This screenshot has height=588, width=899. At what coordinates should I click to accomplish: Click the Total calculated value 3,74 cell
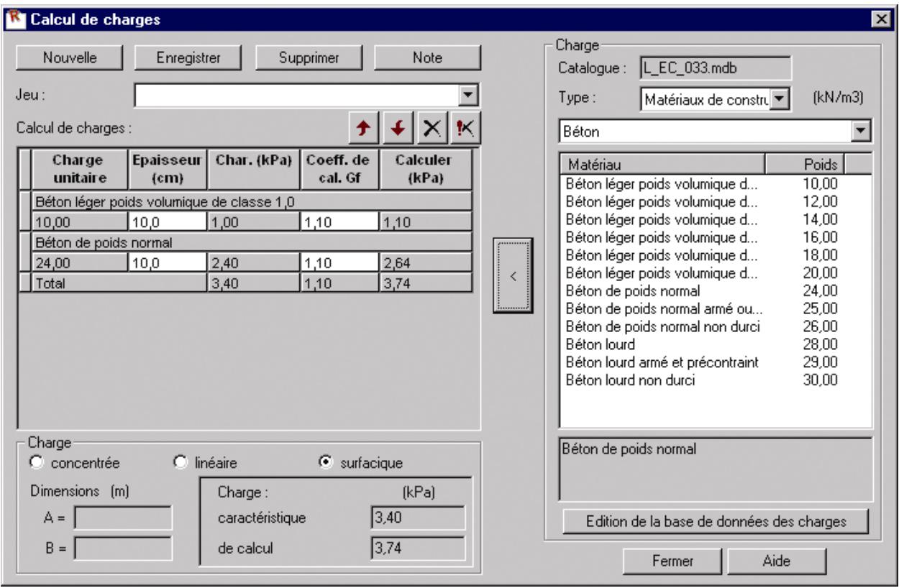point(425,282)
